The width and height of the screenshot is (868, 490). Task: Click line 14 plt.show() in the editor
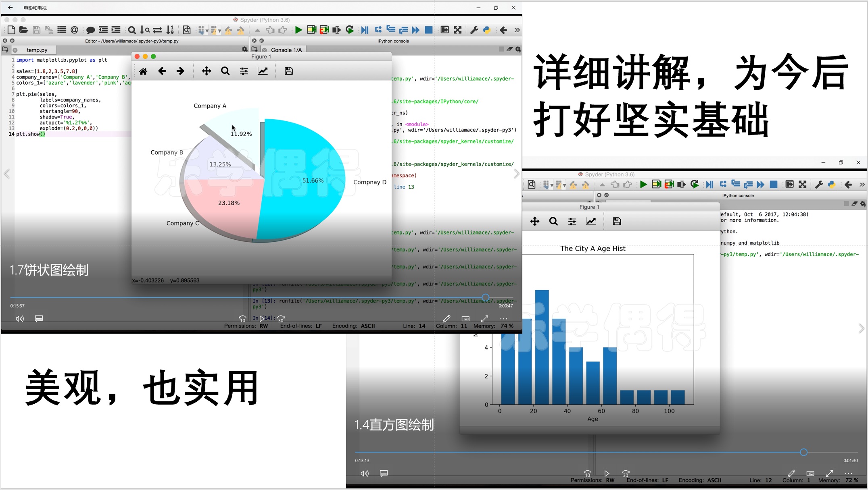(x=31, y=134)
